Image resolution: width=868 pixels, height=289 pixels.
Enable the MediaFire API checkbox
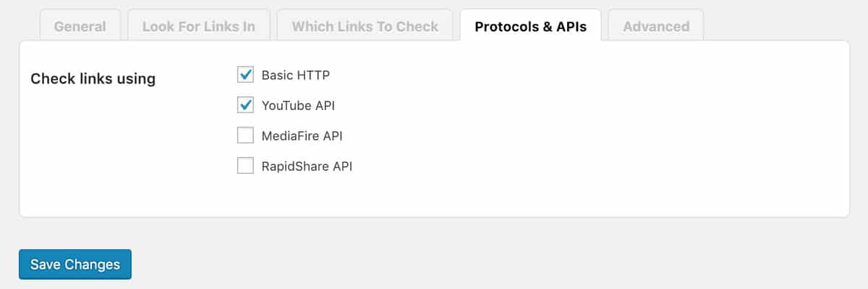246,135
